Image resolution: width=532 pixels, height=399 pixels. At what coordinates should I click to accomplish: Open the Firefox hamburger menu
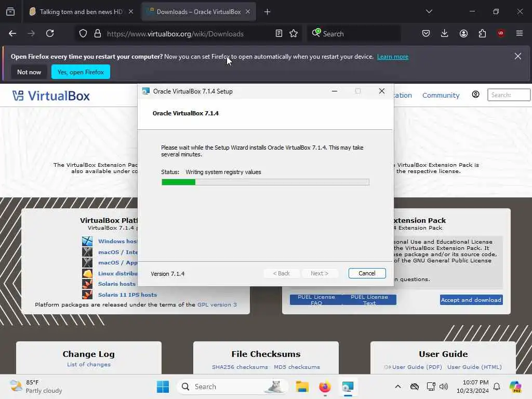[520, 33]
